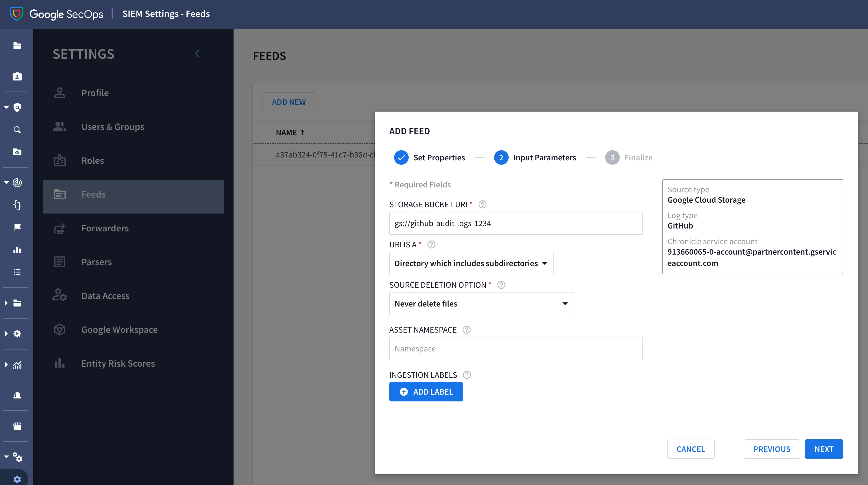The height and width of the screenshot is (485, 868).
Task: Open the shield search icon in left rail
Action: [x=17, y=107]
